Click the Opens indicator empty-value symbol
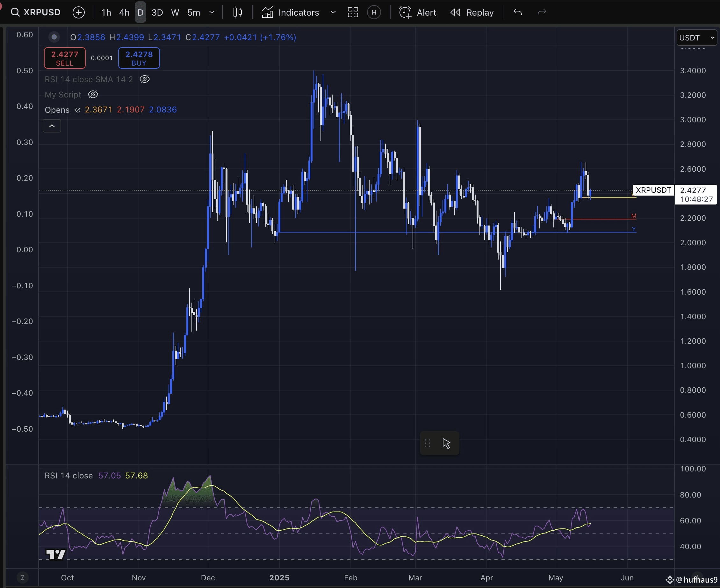 (78, 110)
